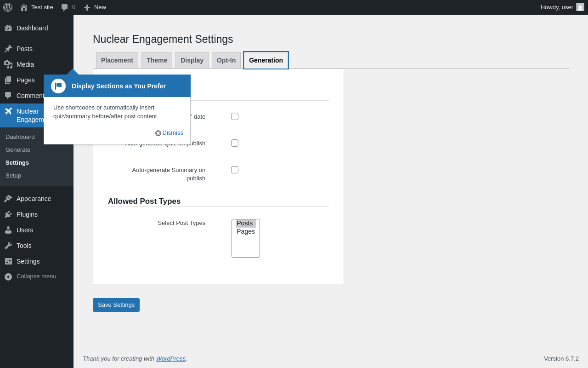Open Plugins from the sidebar plug icon

point(8,214)
